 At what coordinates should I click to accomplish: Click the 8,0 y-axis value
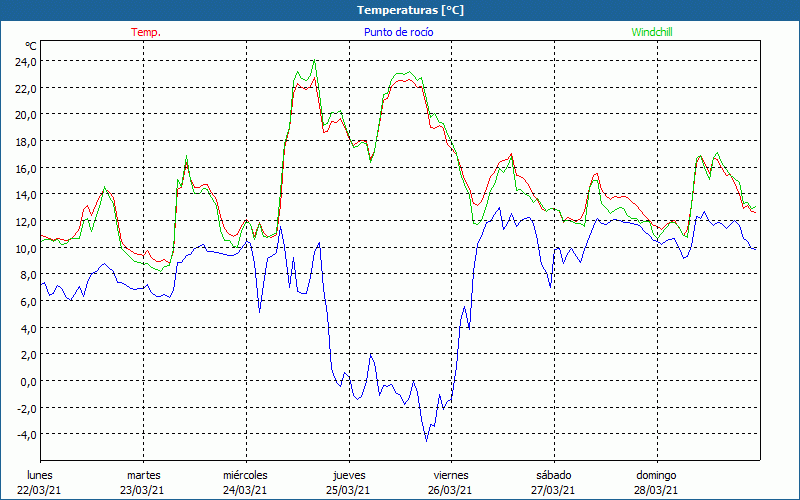(x=28, y=275)
